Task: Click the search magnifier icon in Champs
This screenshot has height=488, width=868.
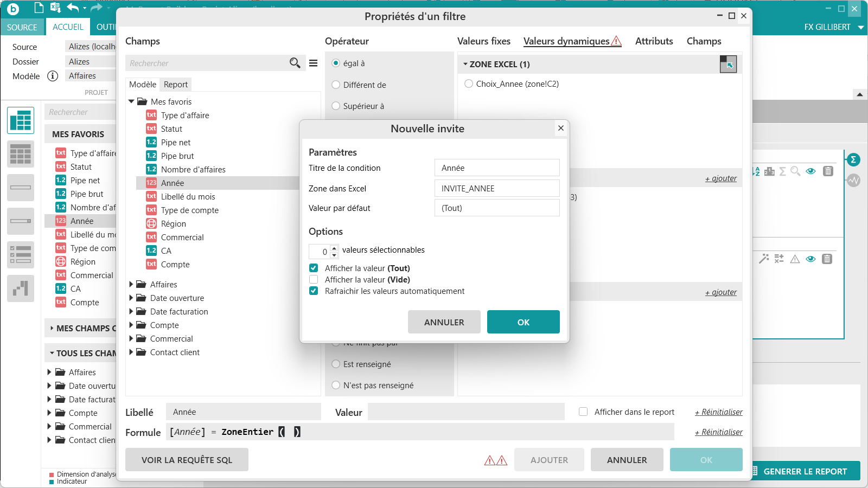Action: (295, 63)
